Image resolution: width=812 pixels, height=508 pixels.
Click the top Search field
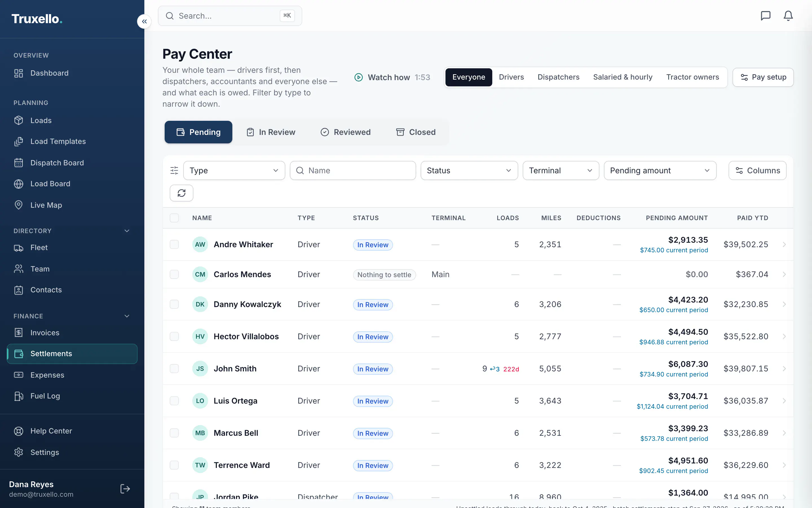coord(230,16)
